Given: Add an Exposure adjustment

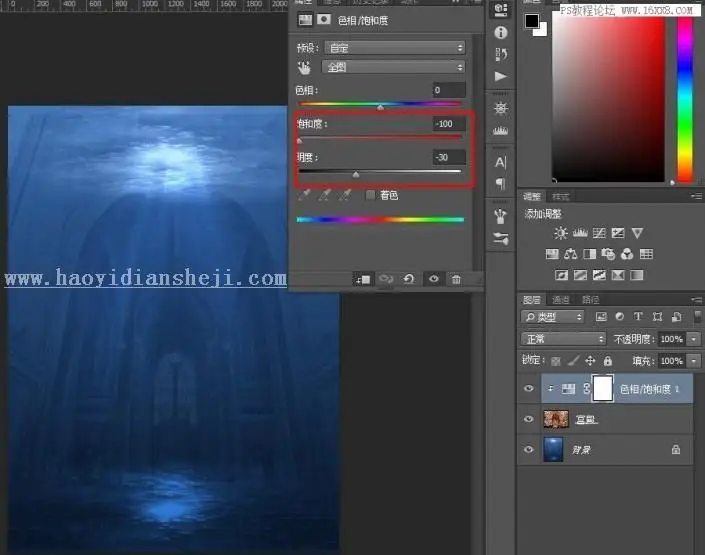Looking at the screenshot, I should [x=618, y=233].
